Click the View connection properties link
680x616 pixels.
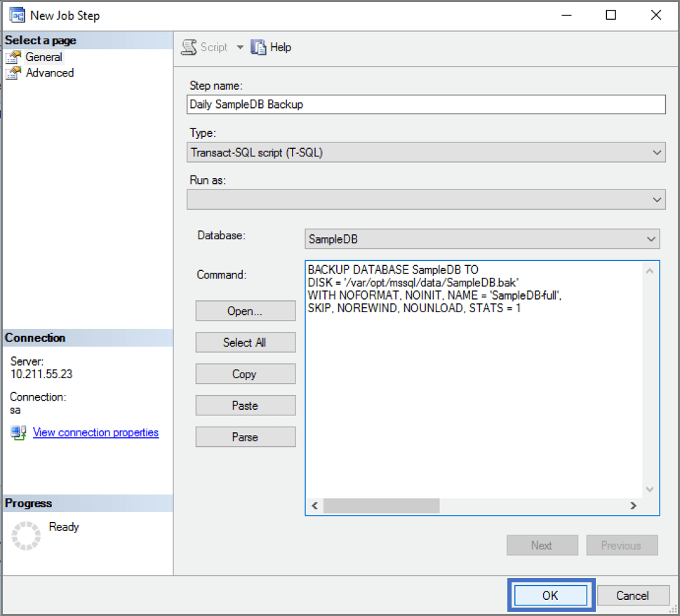95,432
